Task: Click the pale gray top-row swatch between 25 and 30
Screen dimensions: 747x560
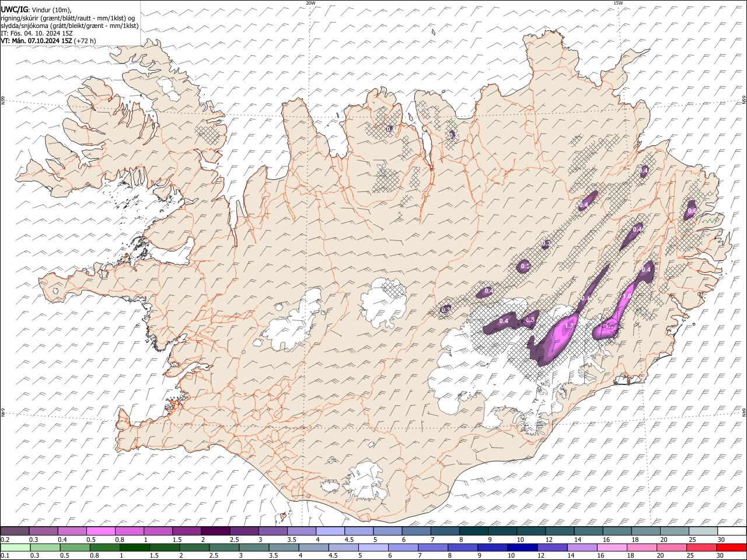Action: click(703, 531)
